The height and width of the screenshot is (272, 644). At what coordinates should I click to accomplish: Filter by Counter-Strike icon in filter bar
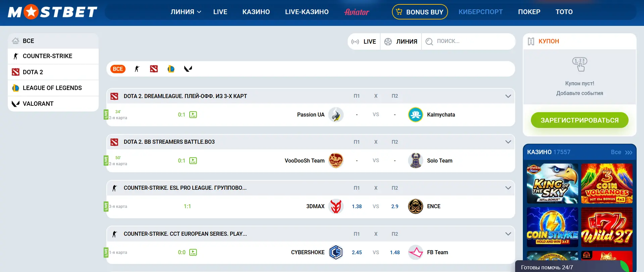137,69
